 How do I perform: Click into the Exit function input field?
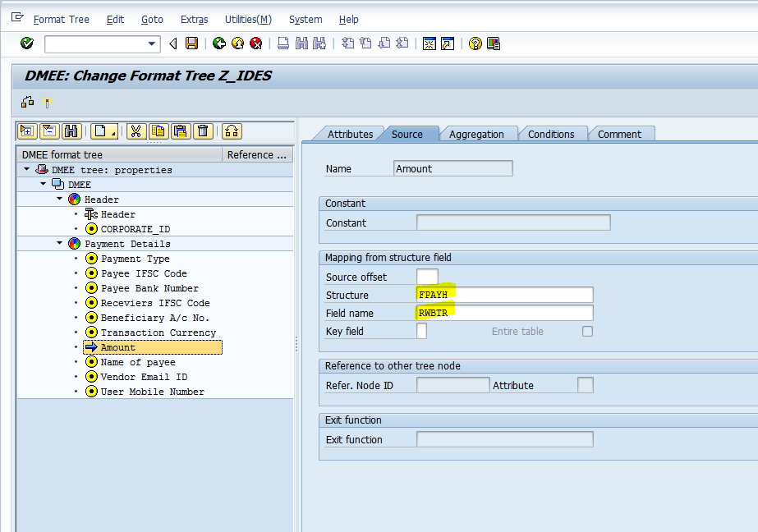pyautogui.click(x=504, y=439)
